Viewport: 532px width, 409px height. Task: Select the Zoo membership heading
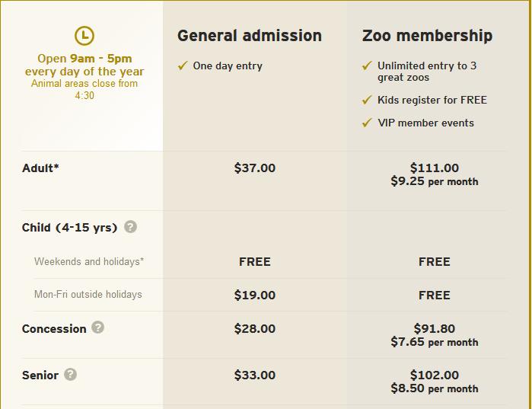(427, 36)
